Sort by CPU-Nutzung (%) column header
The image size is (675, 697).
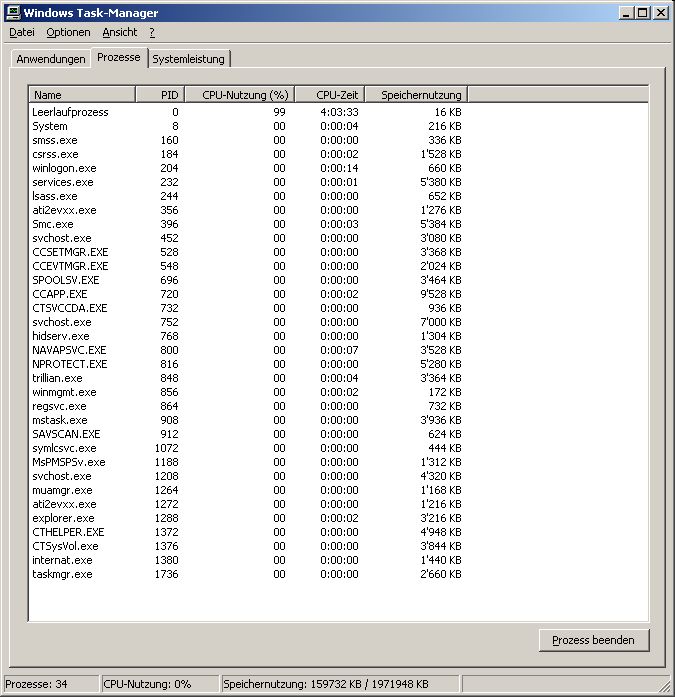pyautogui.click(x=239, y=95)
